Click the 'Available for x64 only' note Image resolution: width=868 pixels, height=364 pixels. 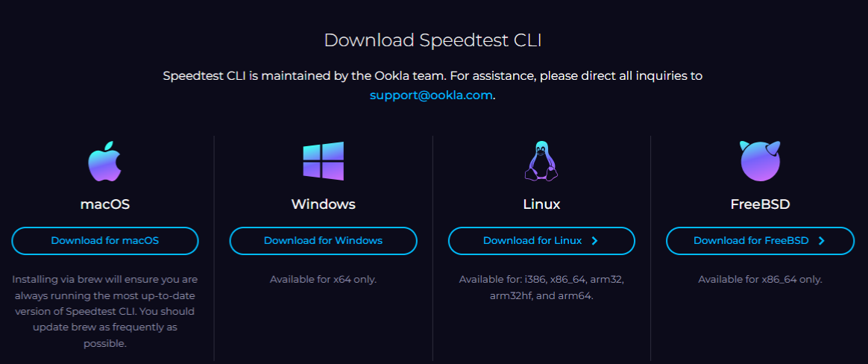click(323, 280)
